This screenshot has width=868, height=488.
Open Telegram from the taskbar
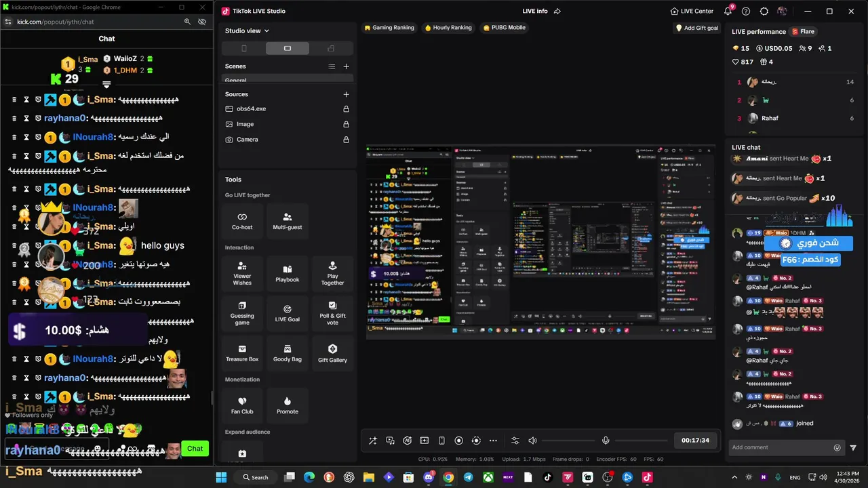pos(468,477)
